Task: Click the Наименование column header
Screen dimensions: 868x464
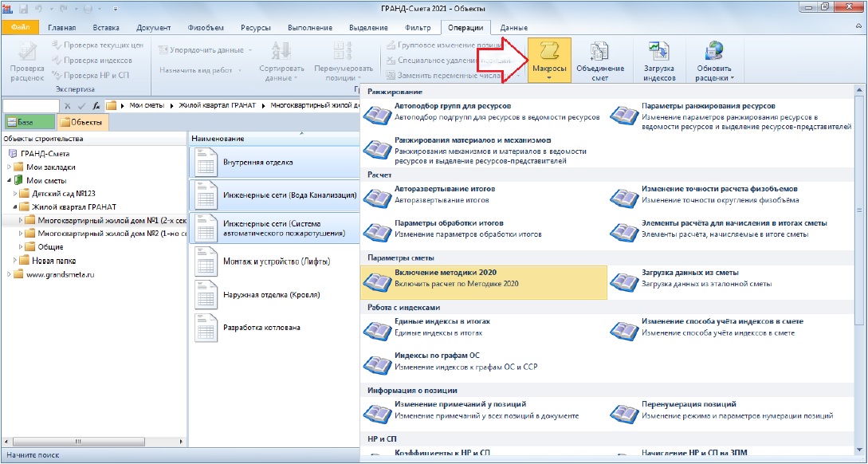Action: 274,139
